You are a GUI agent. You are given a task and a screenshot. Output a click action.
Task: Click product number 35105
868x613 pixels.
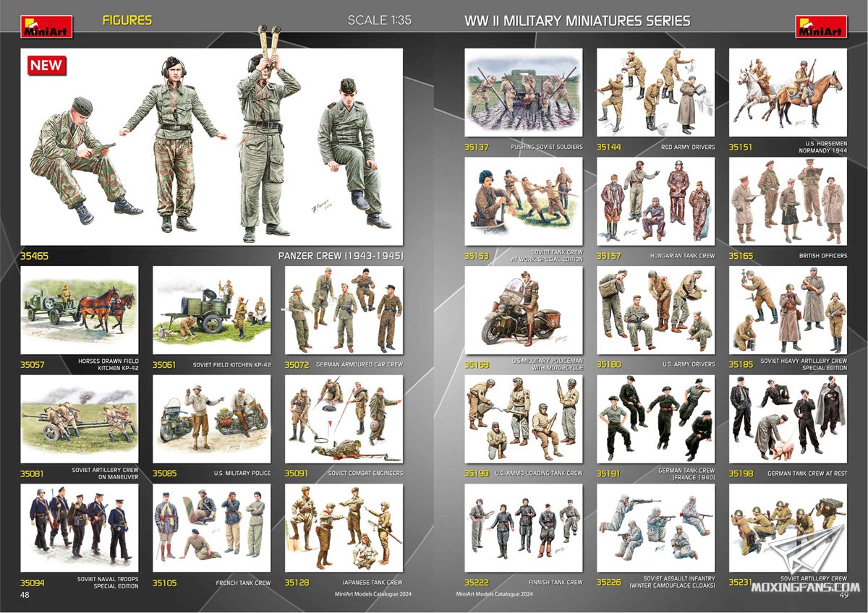click(x=164, y=583)
